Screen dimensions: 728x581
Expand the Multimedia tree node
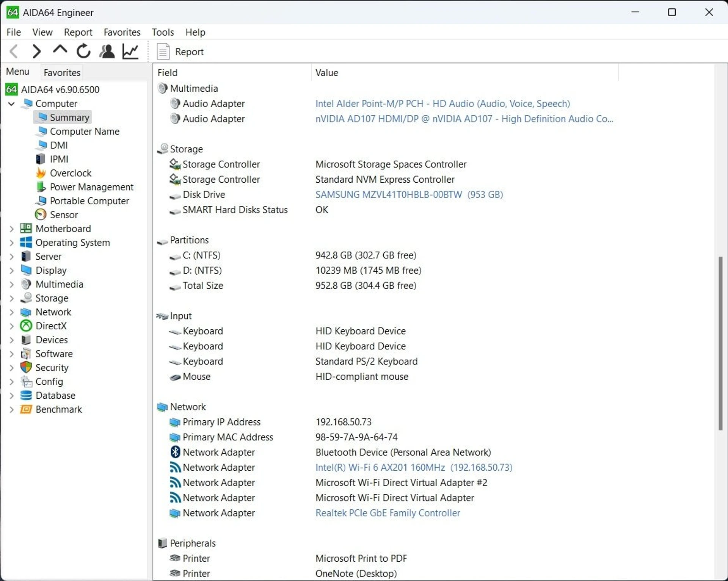tap(11, 284)
